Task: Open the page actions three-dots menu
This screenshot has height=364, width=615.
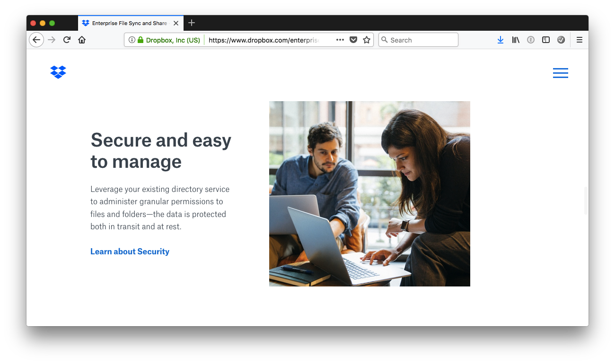Action: [x=340, y=40]
